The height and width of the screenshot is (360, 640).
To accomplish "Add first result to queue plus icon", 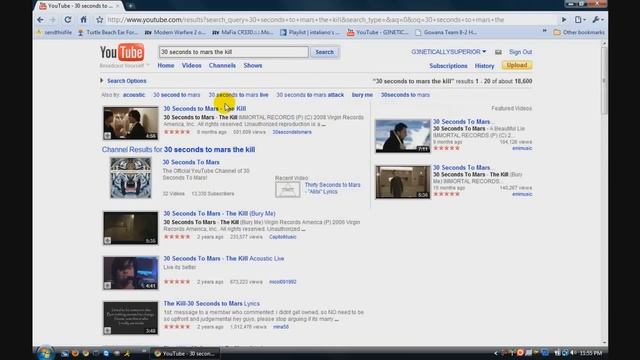I will pyautogui.click(x=107, y=136).
